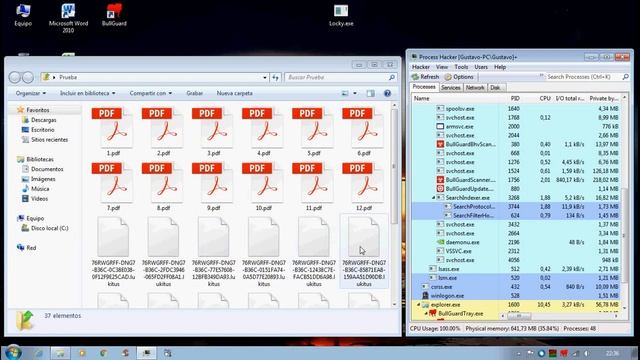The height and width of the screenshot is (360, 640).
Task: Open the View menu in Process Hacker
Action: [442, 67]
